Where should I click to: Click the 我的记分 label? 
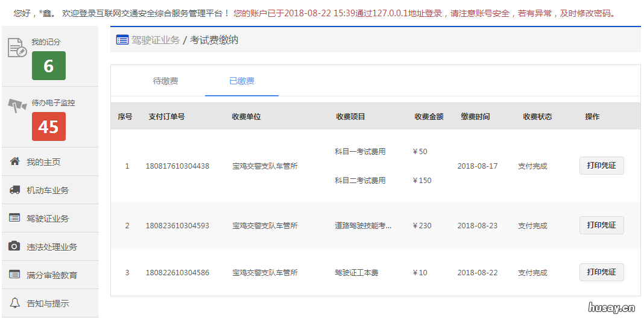tap(46, 42)
